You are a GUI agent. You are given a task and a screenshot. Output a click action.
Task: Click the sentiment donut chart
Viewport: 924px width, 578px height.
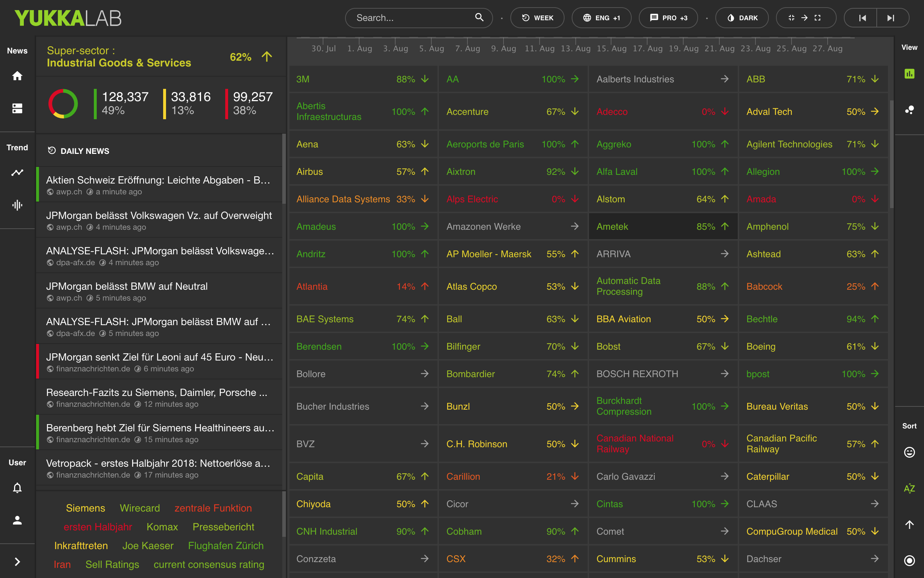[63, 104]
